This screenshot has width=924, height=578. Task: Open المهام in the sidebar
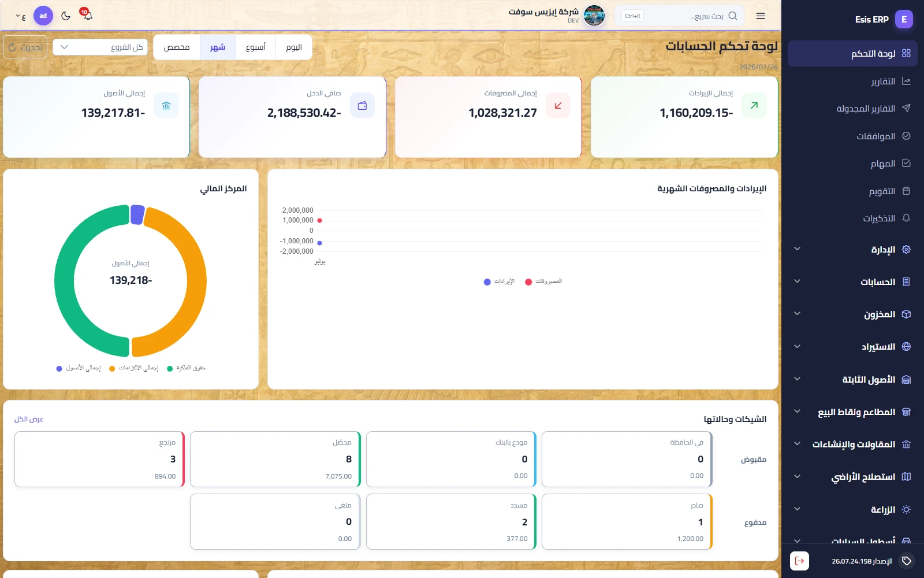(x=852, y=164)
